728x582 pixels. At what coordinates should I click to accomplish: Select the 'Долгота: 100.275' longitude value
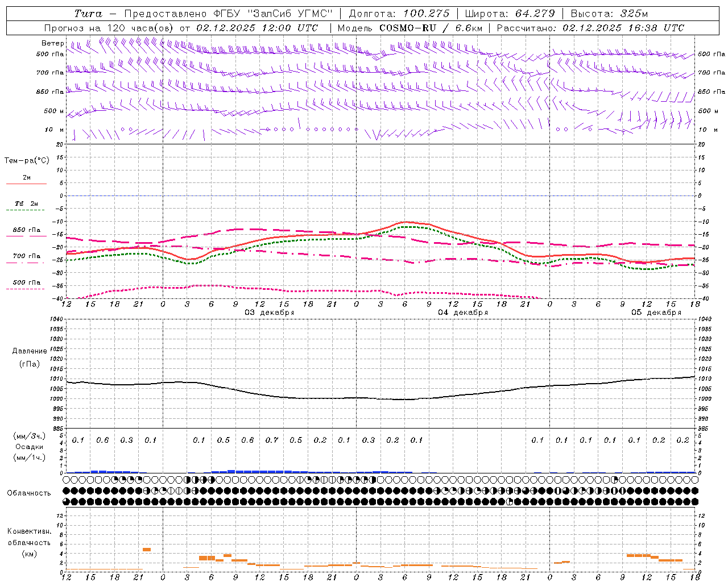click(399, 14)
